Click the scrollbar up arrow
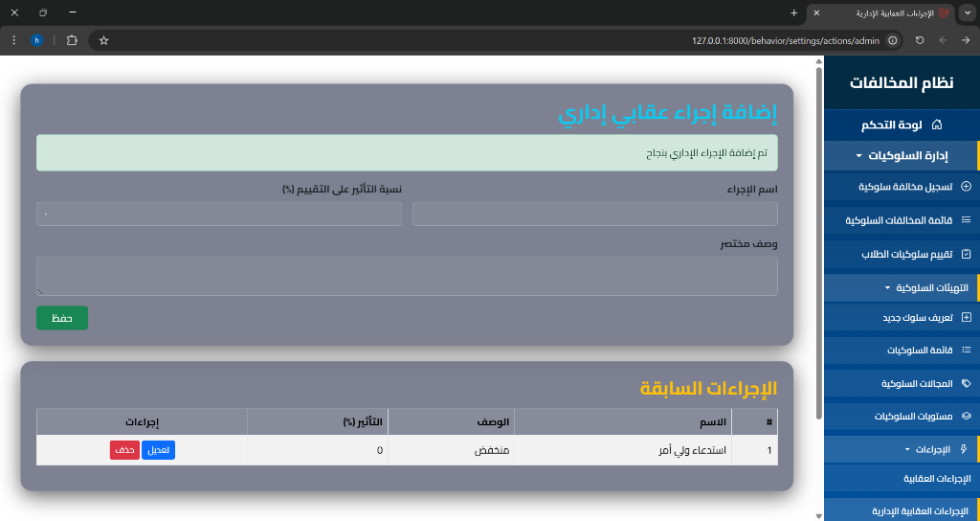The width and height of the screenshot is (980, 521). (x=819, y=61)
